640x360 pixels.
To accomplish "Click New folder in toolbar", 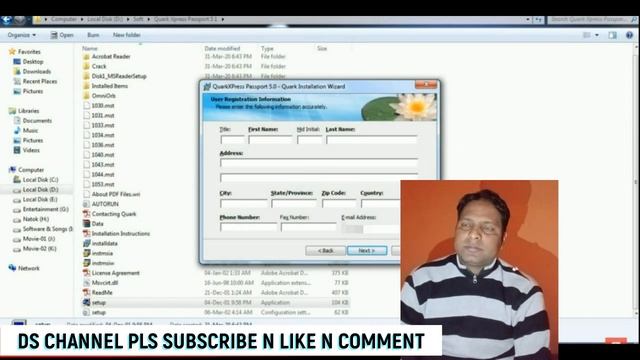I will pyautogui.click(x=127, y=35).
